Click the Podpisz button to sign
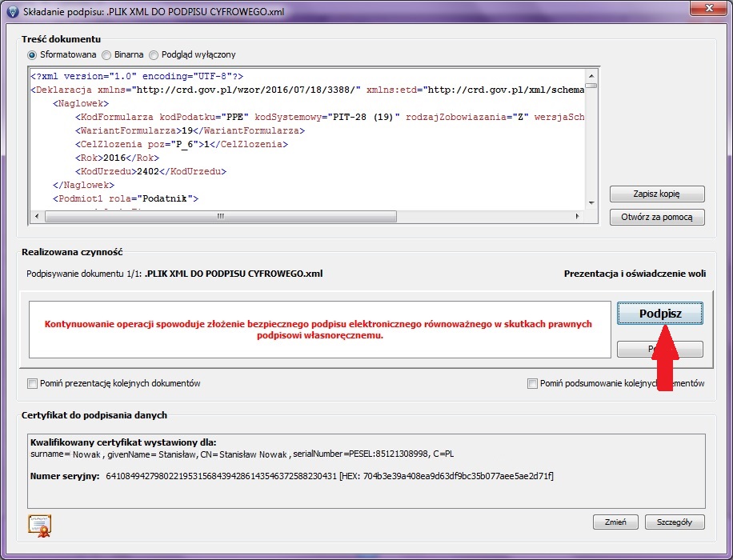The width and height of the screenshot is (733, 560). (x=660, y=313)
